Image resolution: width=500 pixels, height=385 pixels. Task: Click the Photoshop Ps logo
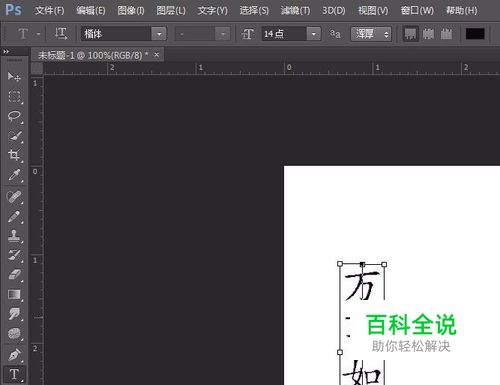tap(13, 10)
